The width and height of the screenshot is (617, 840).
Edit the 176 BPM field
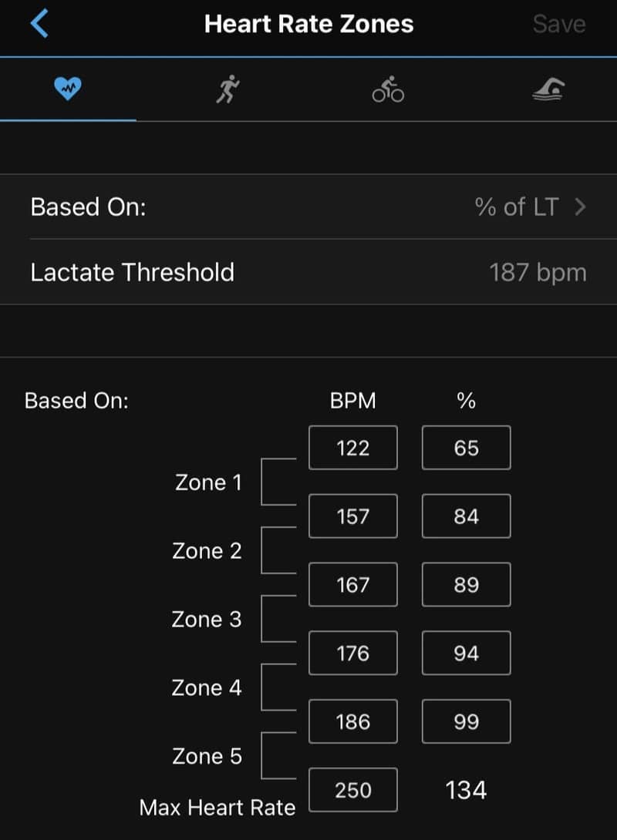point(353,653)
